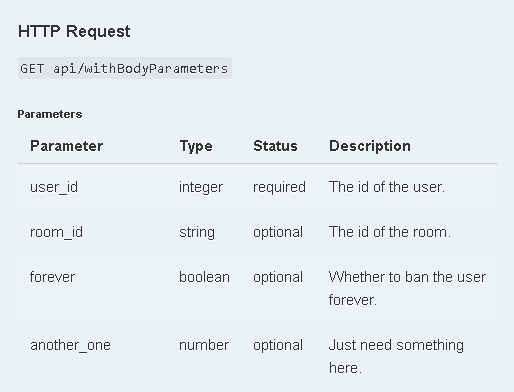Click the HTTP Request heading
This screenshot has height=392, width=514.
tap(74, 32)
